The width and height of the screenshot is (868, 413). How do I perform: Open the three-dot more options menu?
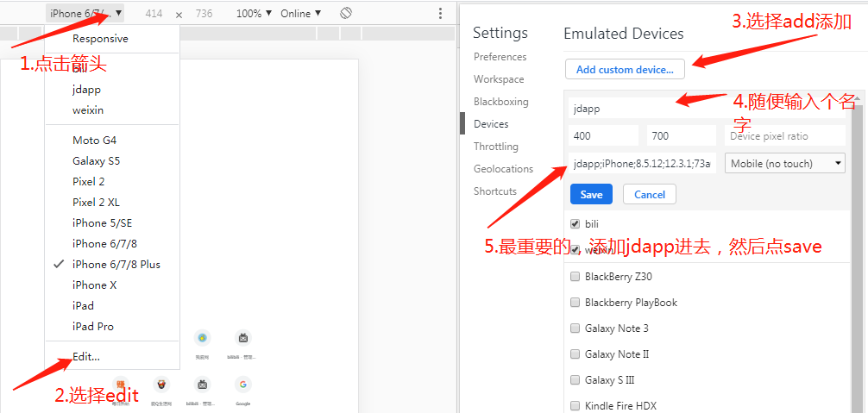point(440,14)
